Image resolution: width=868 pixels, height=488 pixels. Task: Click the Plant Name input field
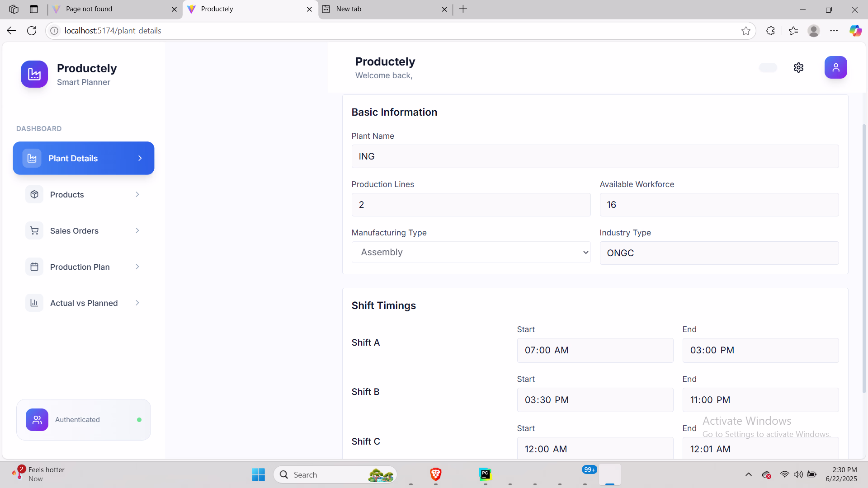(594, 156)
